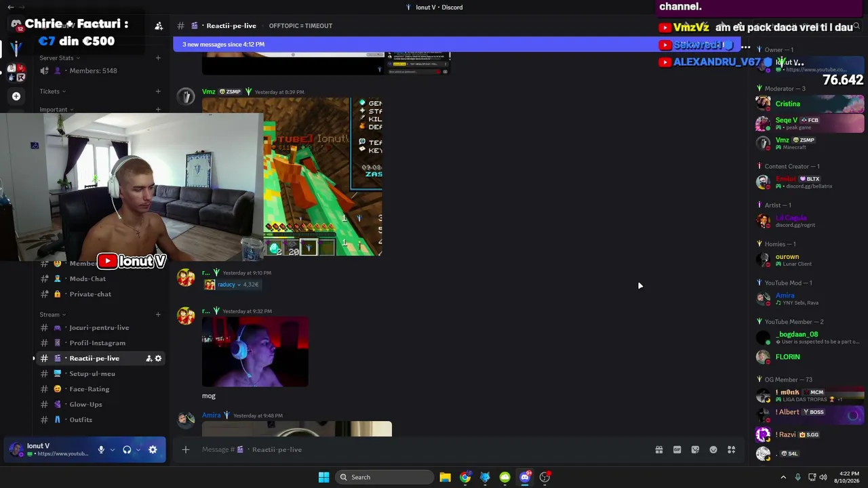The width and height of the screenshot is (868, 488).
Task: Open the emoji picker
Action: click(x=713, y=449)
